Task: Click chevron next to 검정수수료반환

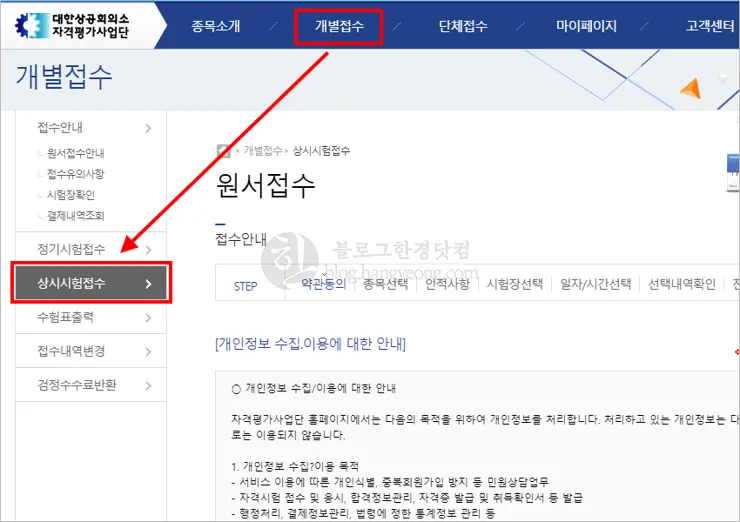Action: click(x=148, y=386)
